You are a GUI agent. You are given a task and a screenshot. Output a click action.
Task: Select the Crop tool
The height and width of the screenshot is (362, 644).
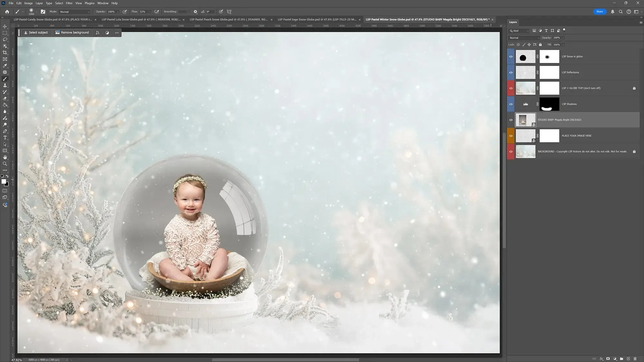[x=5, y=52]
